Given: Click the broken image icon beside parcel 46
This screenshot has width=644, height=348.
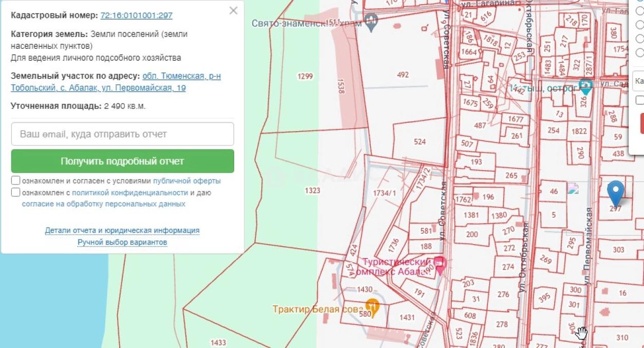Looking at the screenshot, I should pyautogui.click(x=573, y=189).
